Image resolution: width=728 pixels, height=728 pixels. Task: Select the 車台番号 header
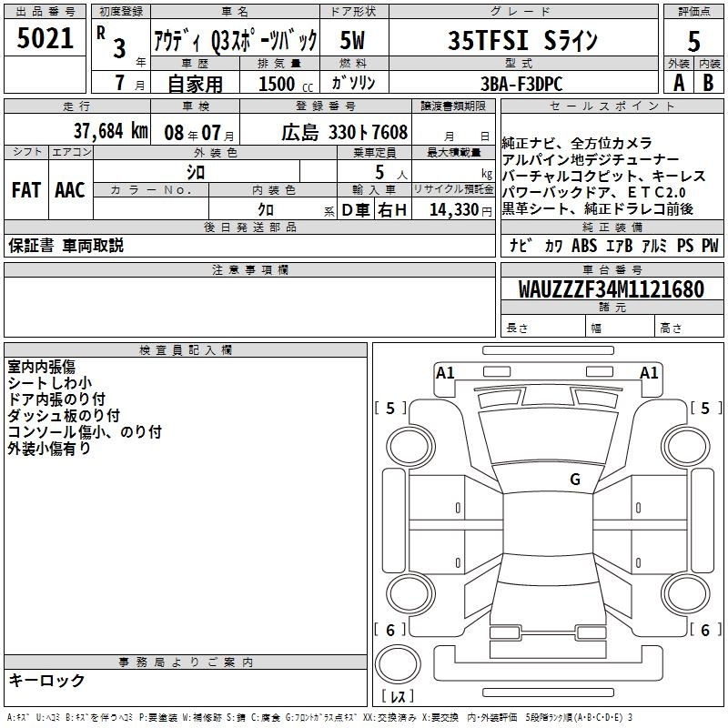612,269
